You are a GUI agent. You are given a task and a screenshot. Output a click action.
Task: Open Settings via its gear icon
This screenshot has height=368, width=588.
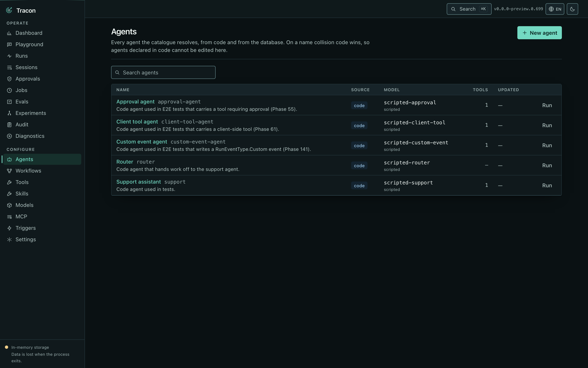[9, 239]
